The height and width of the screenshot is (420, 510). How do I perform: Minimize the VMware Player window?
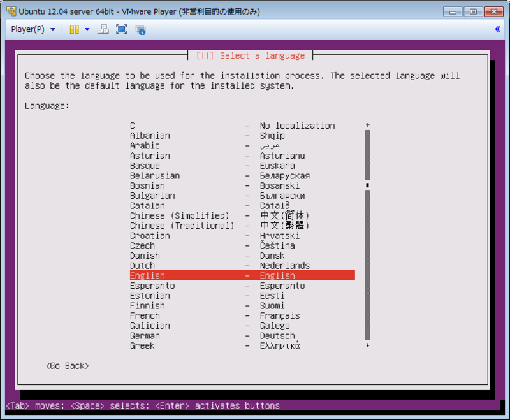pos(453,11)
